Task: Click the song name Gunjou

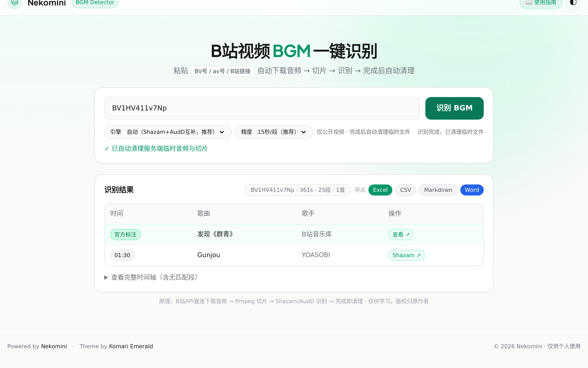Action: pos(209,255)
